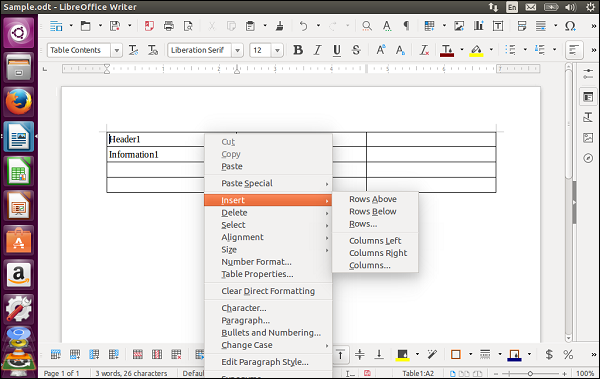Screen dimensions: 600x379
Task: Open sidebar Navigator compass icon
Action: tap(588, 158)
